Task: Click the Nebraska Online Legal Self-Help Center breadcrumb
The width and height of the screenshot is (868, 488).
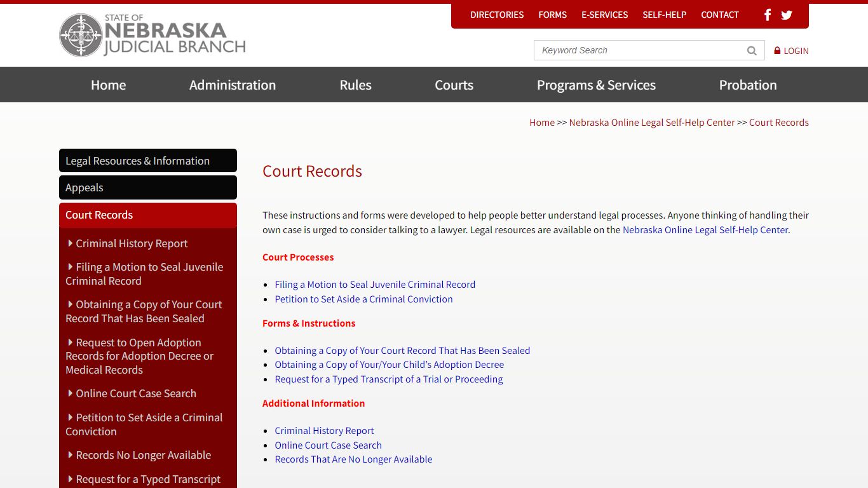Action: [651, 122]
